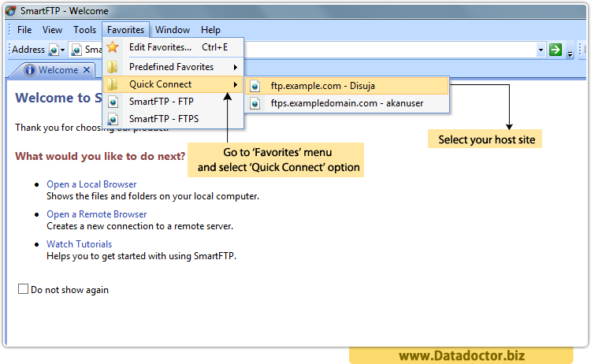Open the View menu
591x364 pixels.
coord(52,30)
